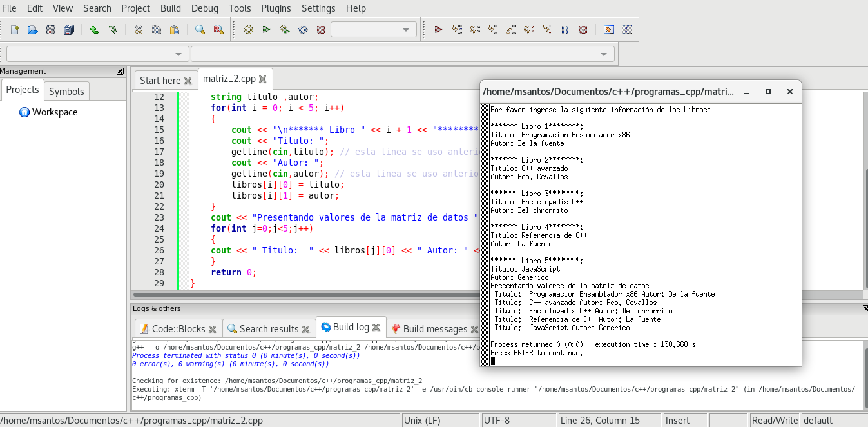This screenshot has width=868, height=427.
Task: Switch to the Symbols tab
Action: pos(66,92)
